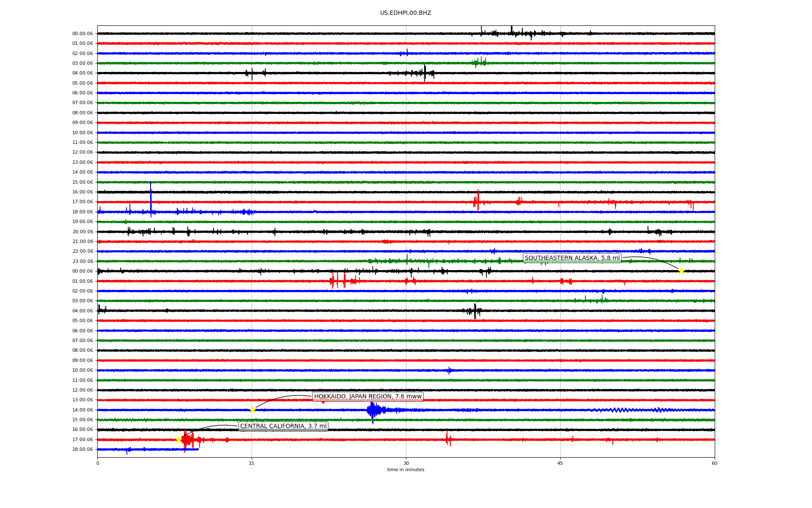Click the Southeastern Alaska event star marker
The image size is (812, 508).
pos(681,271)
